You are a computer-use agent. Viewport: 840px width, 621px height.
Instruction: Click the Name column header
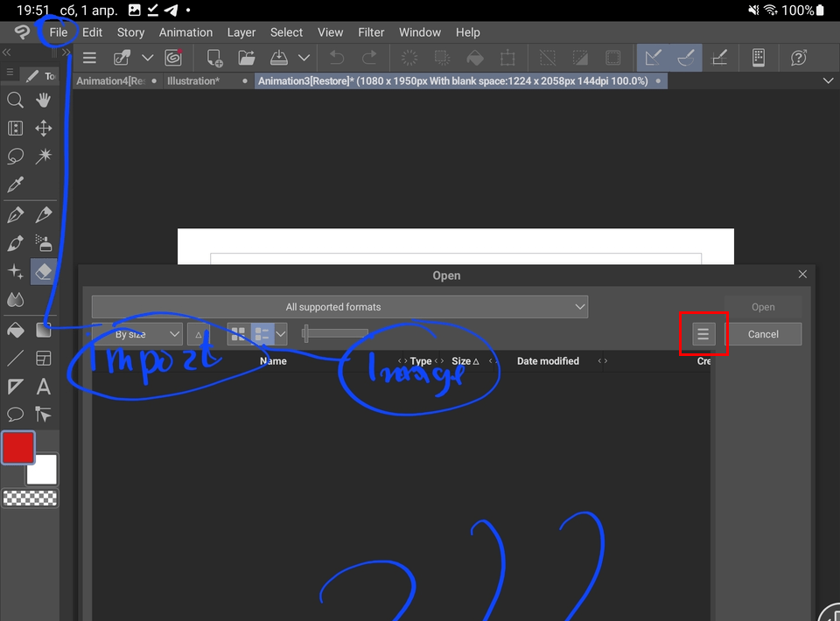coord(272,360)
